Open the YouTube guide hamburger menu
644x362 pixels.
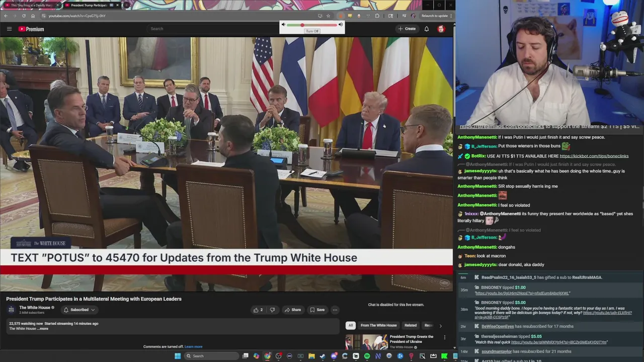(x=9, y=29)
